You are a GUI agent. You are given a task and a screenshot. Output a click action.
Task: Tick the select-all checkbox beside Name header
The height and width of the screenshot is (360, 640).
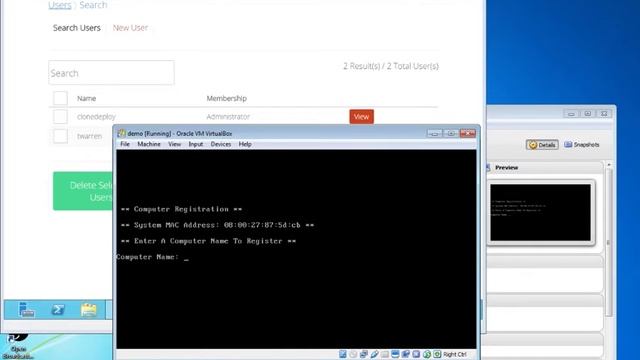[60, 98]
